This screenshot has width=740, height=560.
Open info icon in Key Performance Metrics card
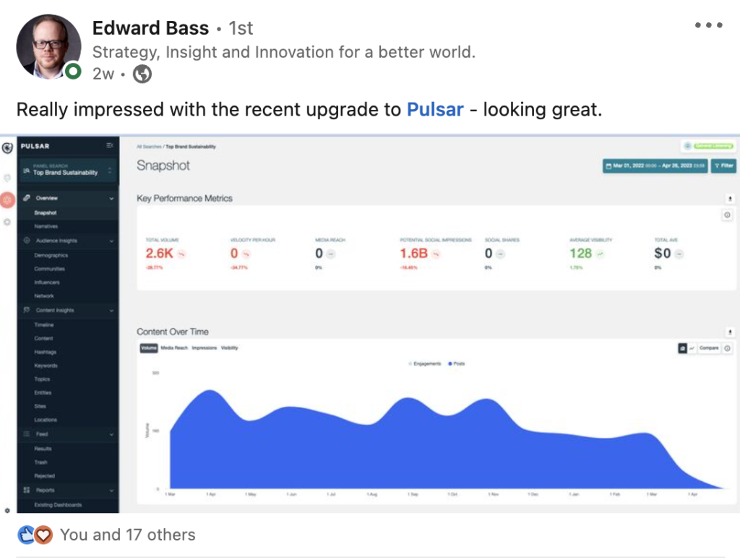pos(727,215)
